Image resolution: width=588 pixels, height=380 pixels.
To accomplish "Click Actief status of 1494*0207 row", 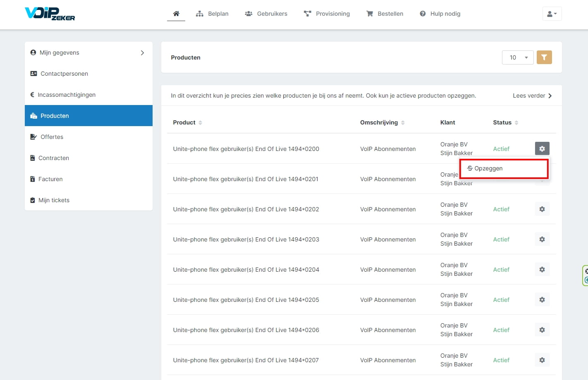I will (x=501, y=360).
